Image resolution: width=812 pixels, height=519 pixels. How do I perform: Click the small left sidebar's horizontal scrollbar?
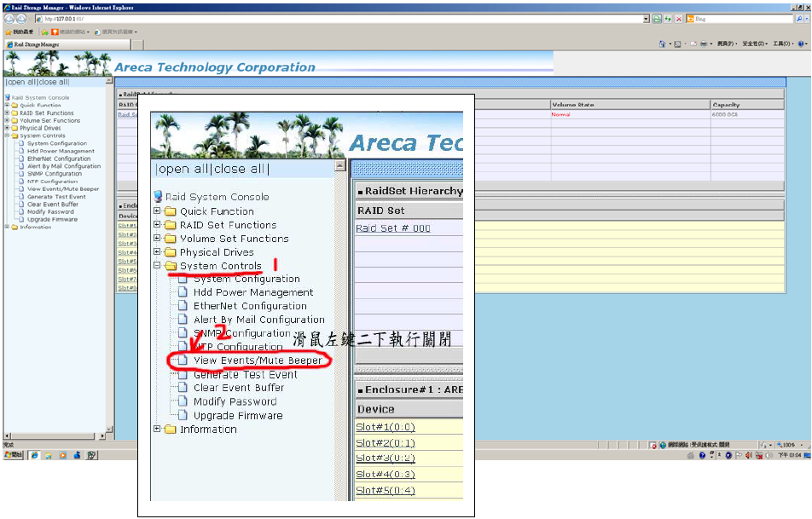tap(53, 436)
